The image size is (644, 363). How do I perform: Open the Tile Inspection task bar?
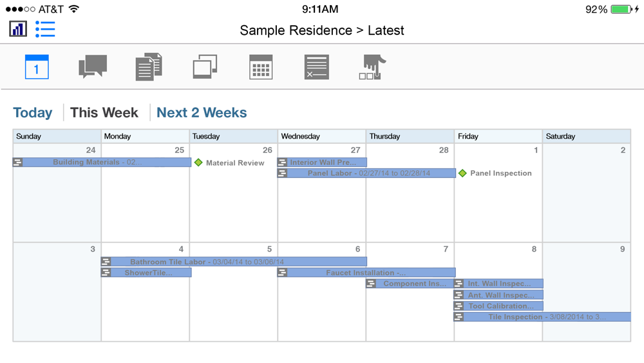click(542, 317)
